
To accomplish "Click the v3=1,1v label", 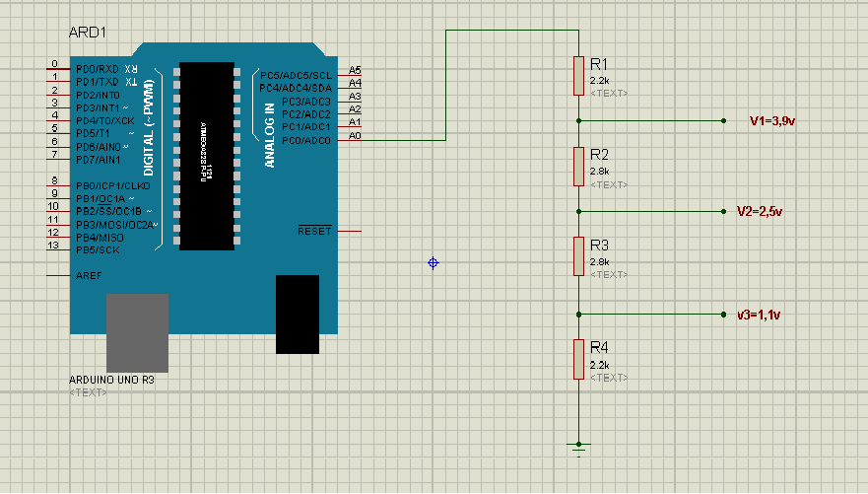I will pyautogui.click(x=759, y=315).
